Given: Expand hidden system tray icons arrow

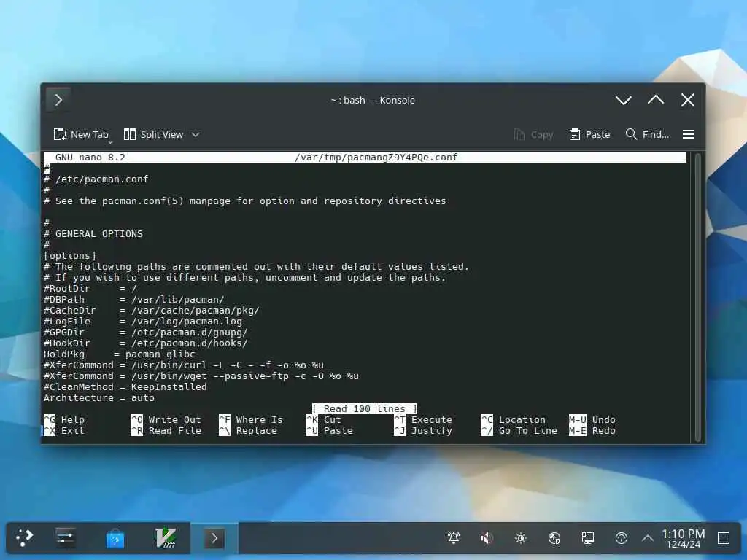Looking at the screenshot, I should coord(648,538).
